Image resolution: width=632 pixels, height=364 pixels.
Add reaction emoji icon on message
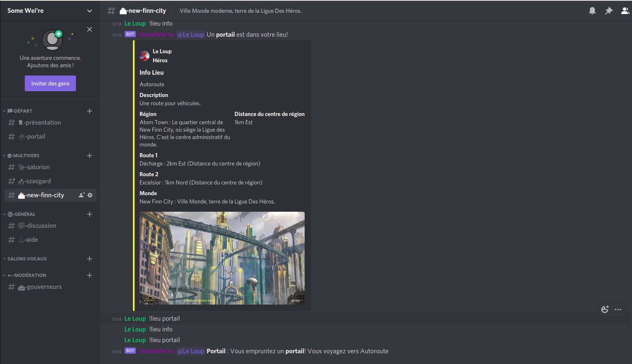tap(605, 309)
